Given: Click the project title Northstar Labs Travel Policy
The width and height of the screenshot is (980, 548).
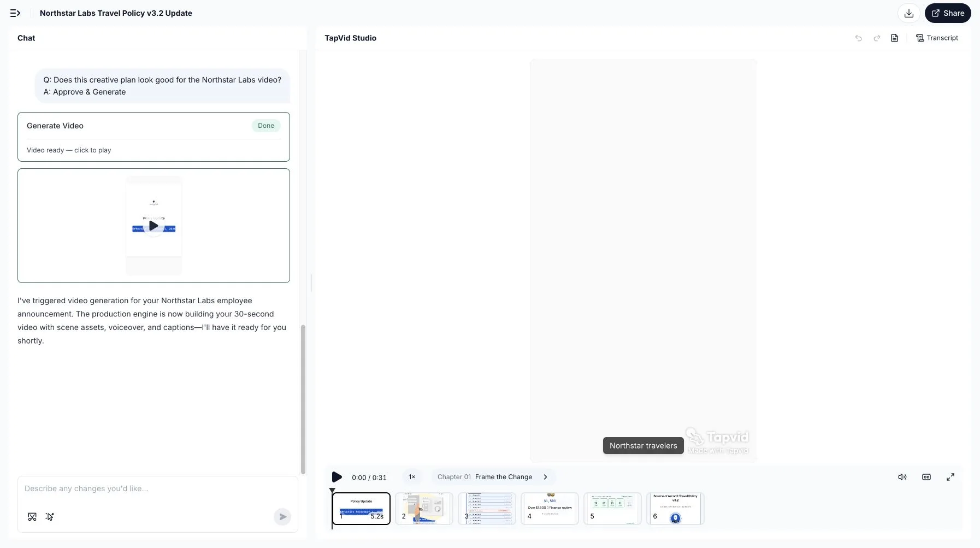Looking at the screenshot, I should [x=116, y=13].
